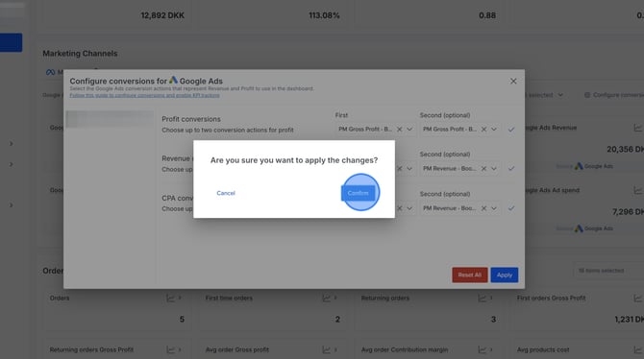Viewport: 644px width, 359px height.
Task: Click the Orders count value '5'
Action: point(182,320)
